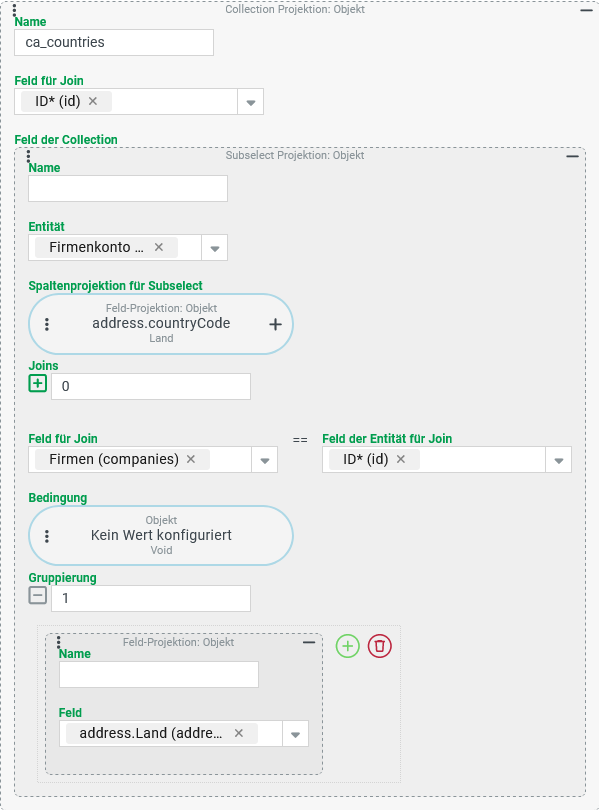This screenshot has width=599, height=810.
Task: Open the three-dot menu of the Bedingung pill
Action: pos(47,536)
